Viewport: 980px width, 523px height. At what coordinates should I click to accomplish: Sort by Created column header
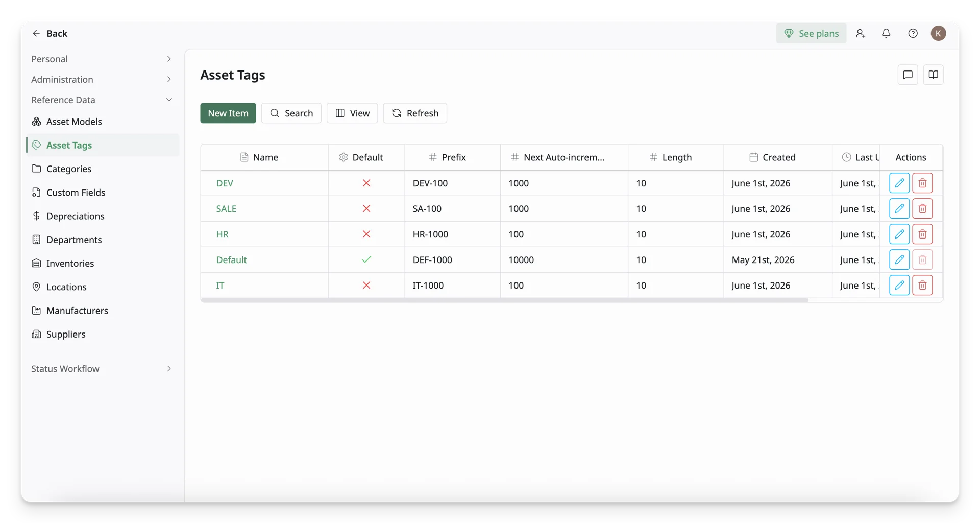pos(778,157)
